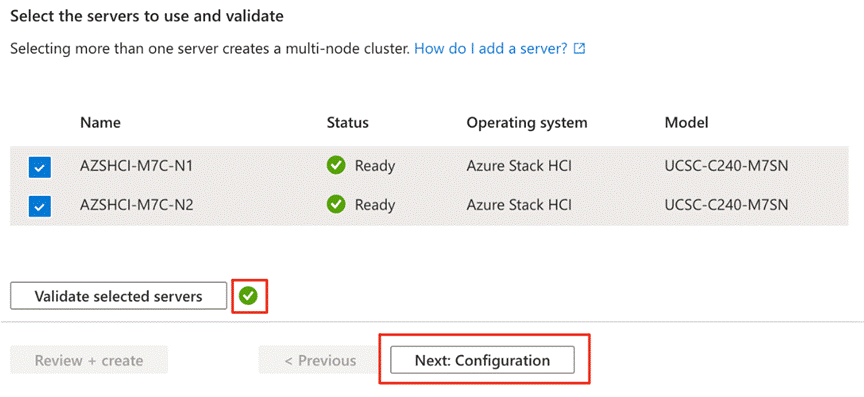864x397 pixels.
Task: Click the Model column header
Action: pyautogui.click(x=687, y=122)
